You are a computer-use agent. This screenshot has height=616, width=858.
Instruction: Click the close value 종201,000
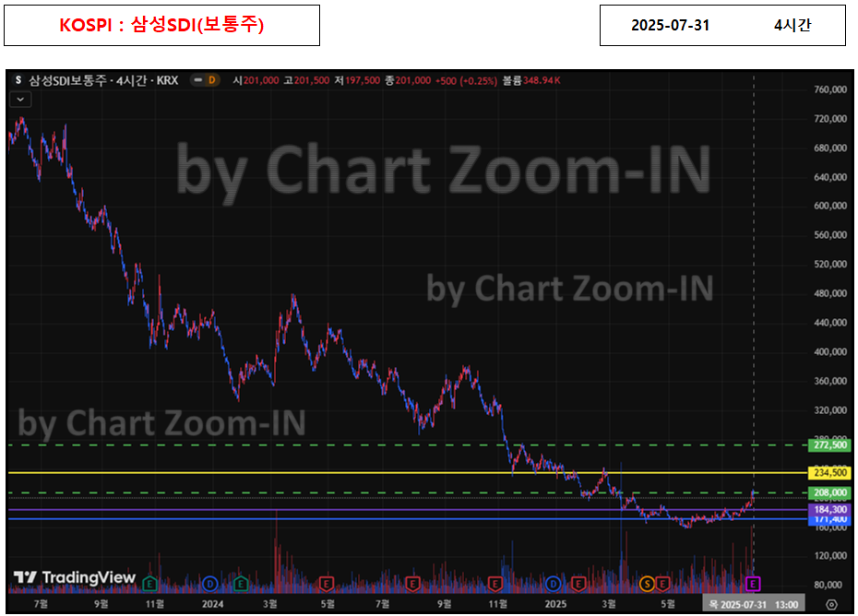pyautogui.click(x=408, y=80)
